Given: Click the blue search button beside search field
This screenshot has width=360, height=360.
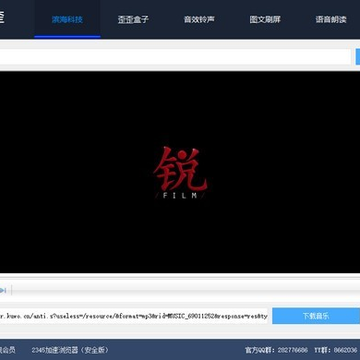Looking at the screenshot, I should [358, 57].
